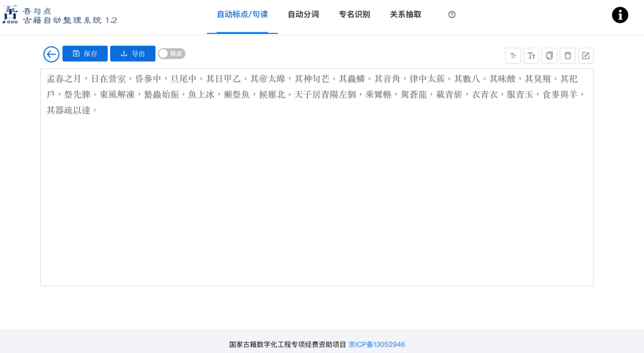This screenshot has width=644, height=353.
Task: Click inside the classical text area
Action: (x=317, y=189)
